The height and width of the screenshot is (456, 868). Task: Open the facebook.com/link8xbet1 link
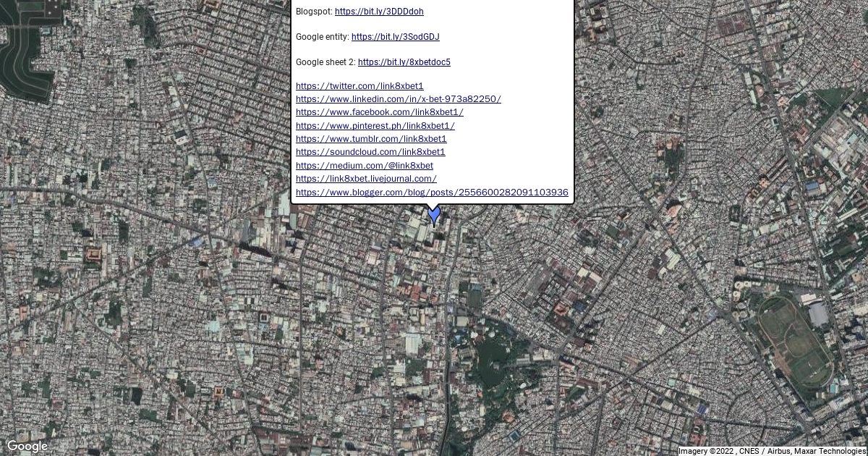click(x=380, y=112)
